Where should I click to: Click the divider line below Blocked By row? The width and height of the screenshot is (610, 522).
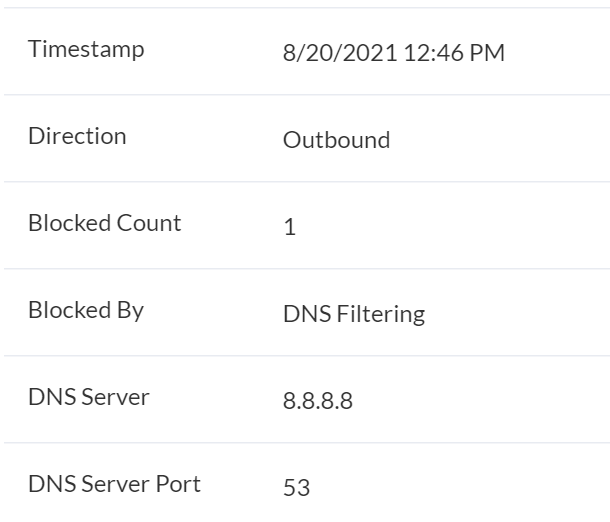point(305,356)
